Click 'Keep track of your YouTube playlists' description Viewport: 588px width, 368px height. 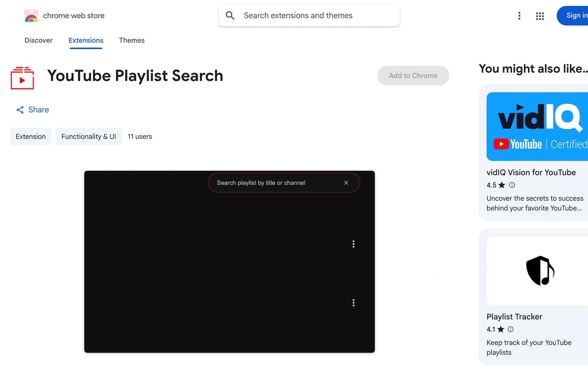pos(529,347)
